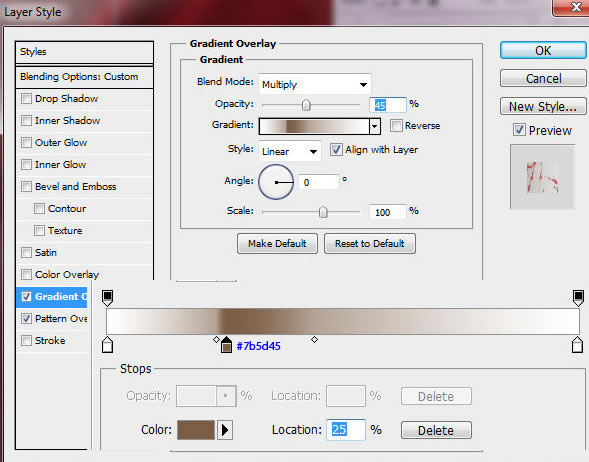The image size is (589, 462).
Task: Click the color stop Location field
Action: coord(346,430)
